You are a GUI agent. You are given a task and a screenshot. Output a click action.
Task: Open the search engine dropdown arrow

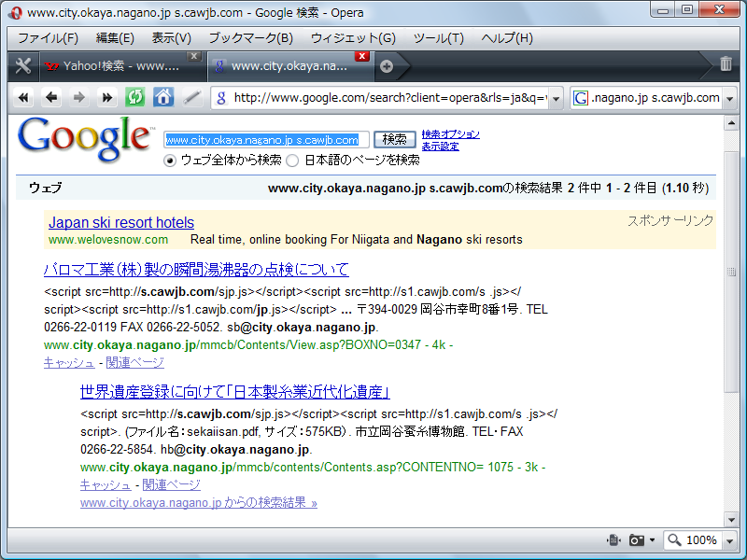(x=729, y=99)
